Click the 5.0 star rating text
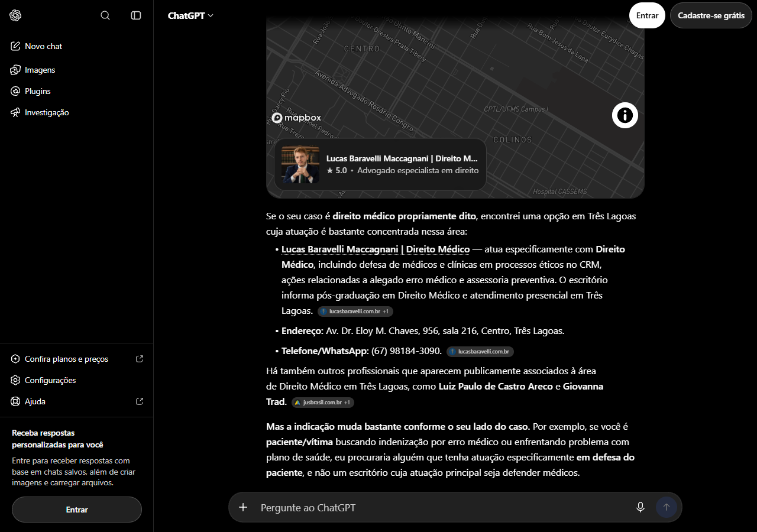 click(337, 170)
